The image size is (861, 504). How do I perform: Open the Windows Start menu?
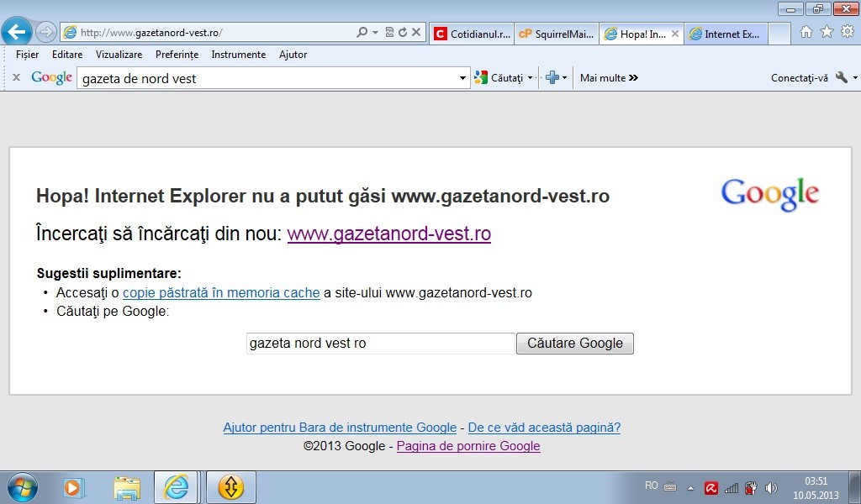click(x=23, y=487)
